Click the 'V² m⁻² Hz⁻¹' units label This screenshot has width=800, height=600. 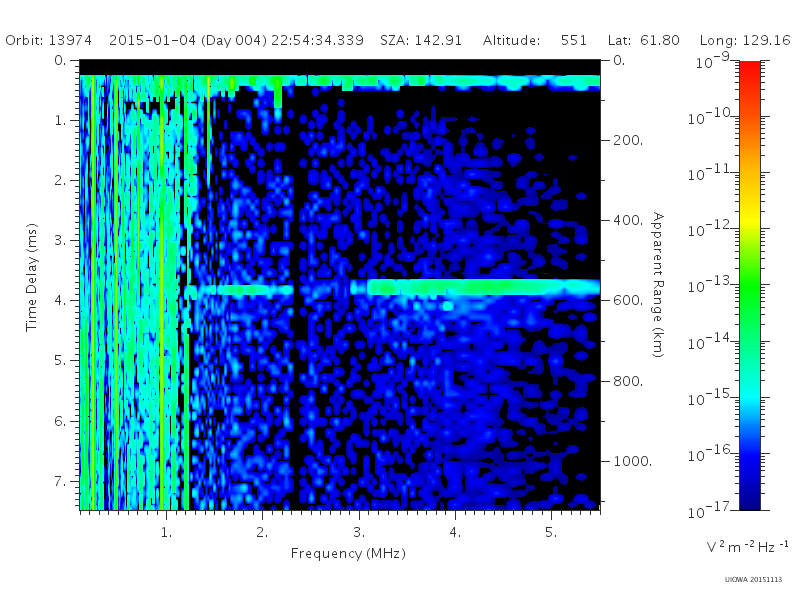pyautogui.click(x=747, y=546)
